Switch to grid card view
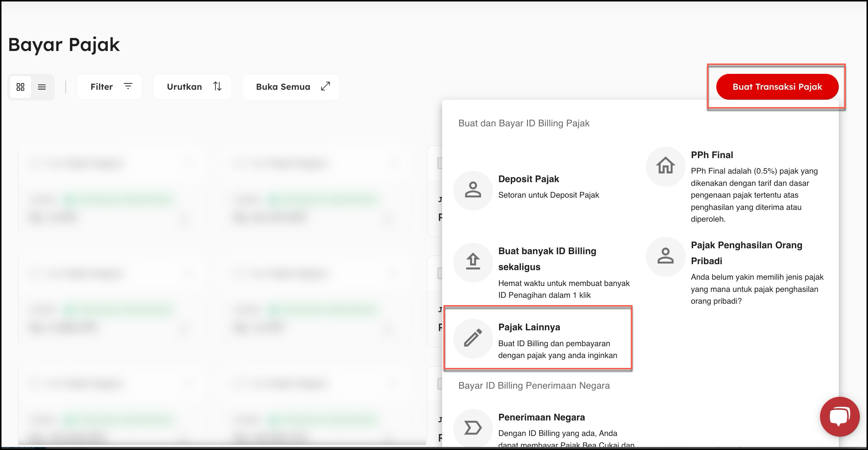The image size is (868, 450). pyautogui.click(x=21, y=87)
